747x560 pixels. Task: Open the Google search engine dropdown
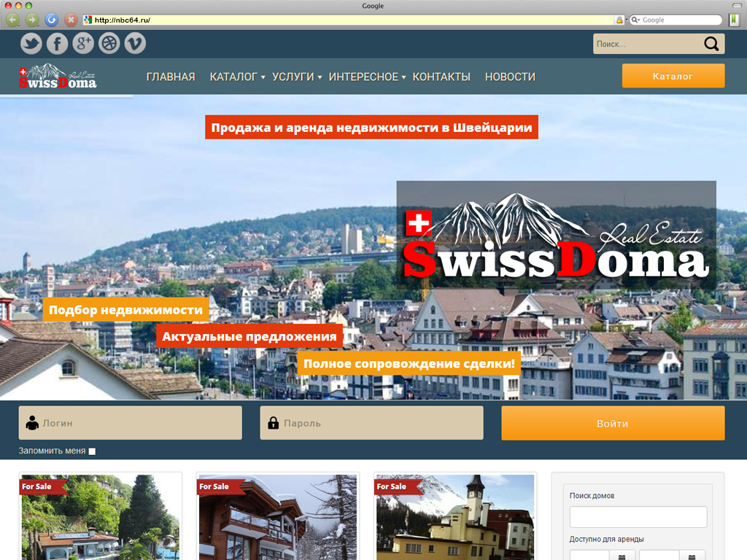click(635, 20)
